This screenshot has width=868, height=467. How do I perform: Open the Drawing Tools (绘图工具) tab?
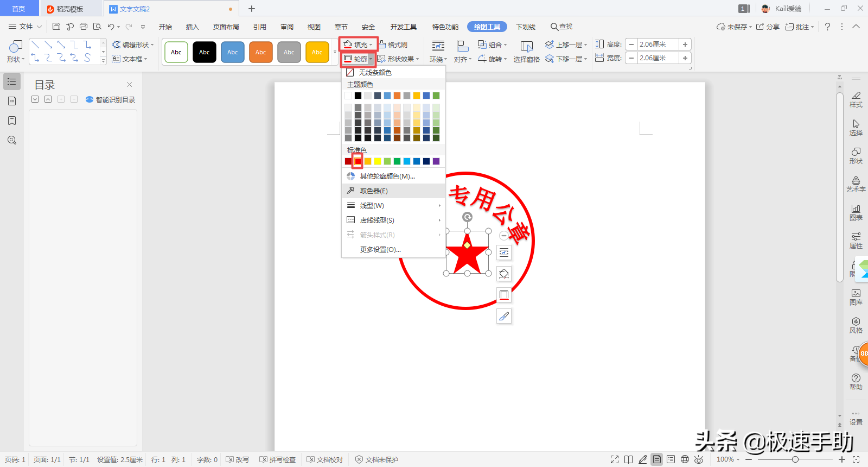487,27
